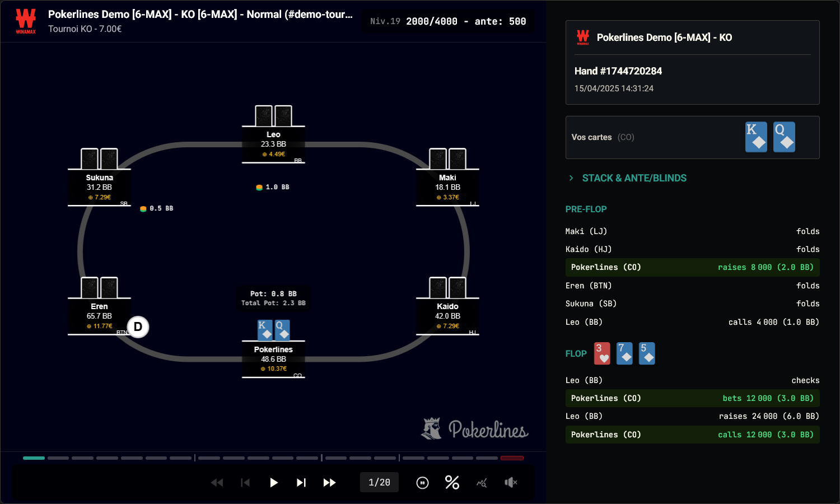Click the 3 of hearts flop card
Viewport: 840px width, 504px height.
602,353
